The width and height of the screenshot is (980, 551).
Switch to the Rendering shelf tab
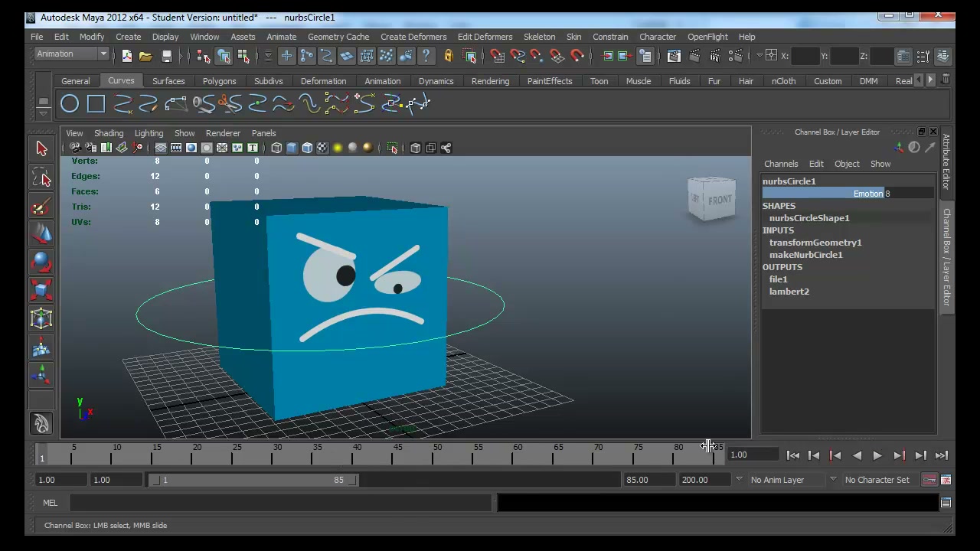490,81
